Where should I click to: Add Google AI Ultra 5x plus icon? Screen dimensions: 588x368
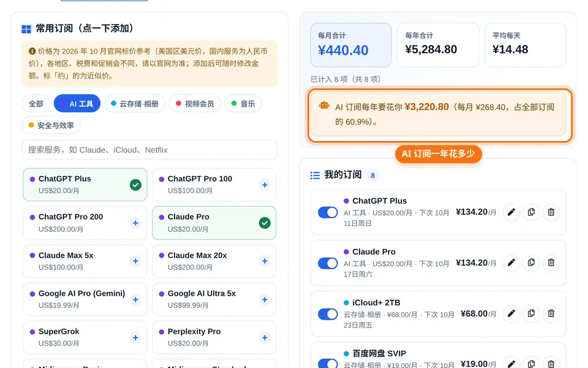(x=265, y=300)
